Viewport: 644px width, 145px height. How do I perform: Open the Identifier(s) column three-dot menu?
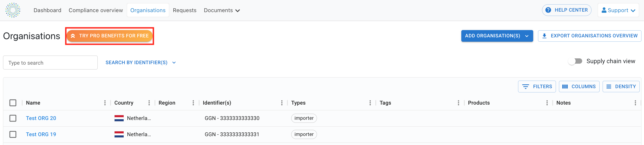click(x=282, y=103)
